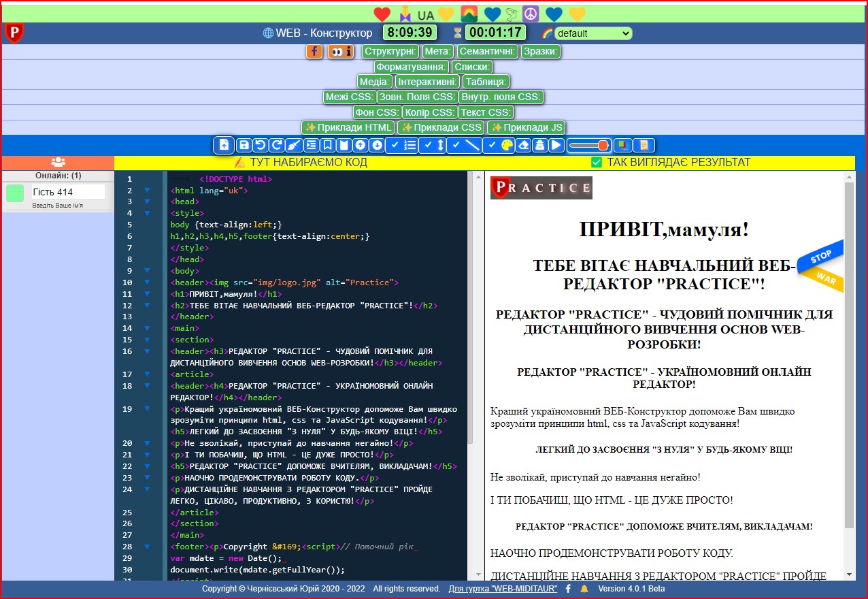Open the Зразки menu
Screen dimensions: 868x599
[x=541, y=51]
